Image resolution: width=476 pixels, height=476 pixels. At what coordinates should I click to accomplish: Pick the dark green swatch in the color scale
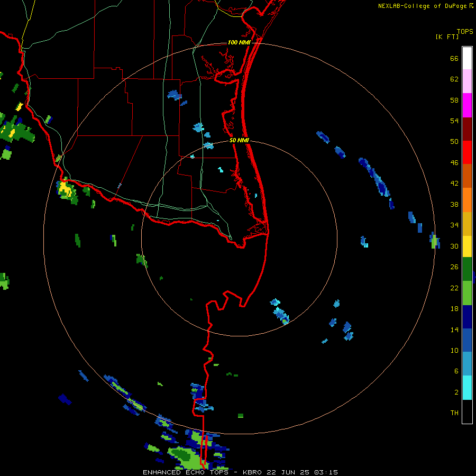[x=467, y=269]
